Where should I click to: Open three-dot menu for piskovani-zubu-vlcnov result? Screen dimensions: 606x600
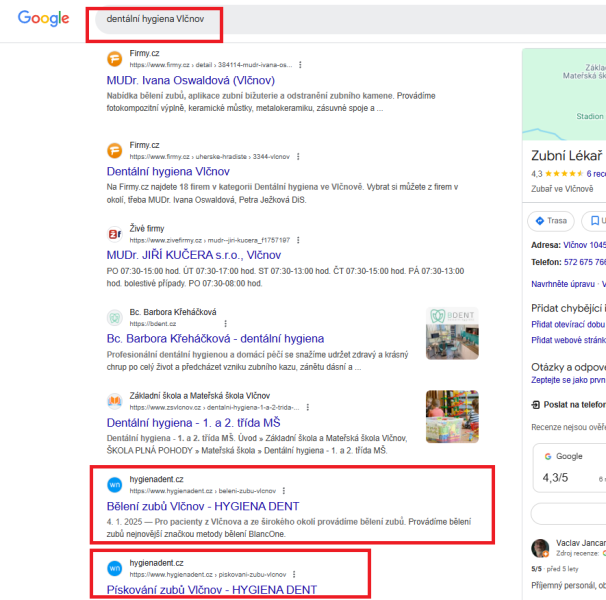[x=294, y=574]
